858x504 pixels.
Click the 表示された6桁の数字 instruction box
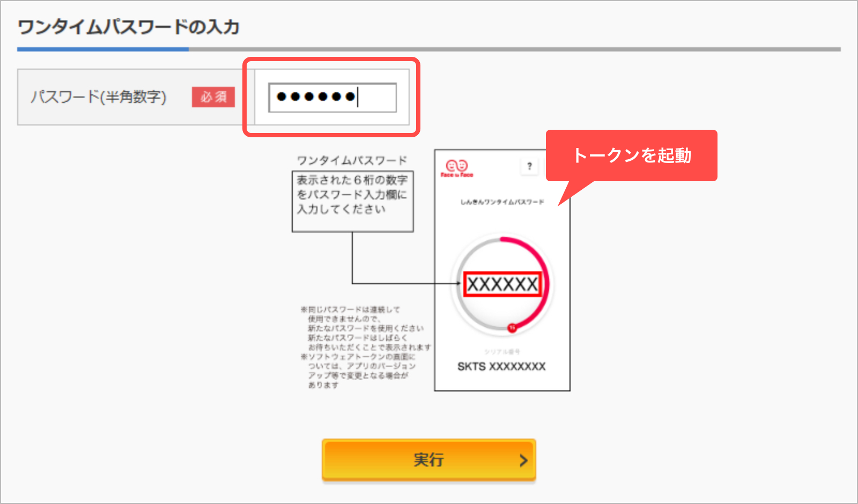[x=352, y=202]
